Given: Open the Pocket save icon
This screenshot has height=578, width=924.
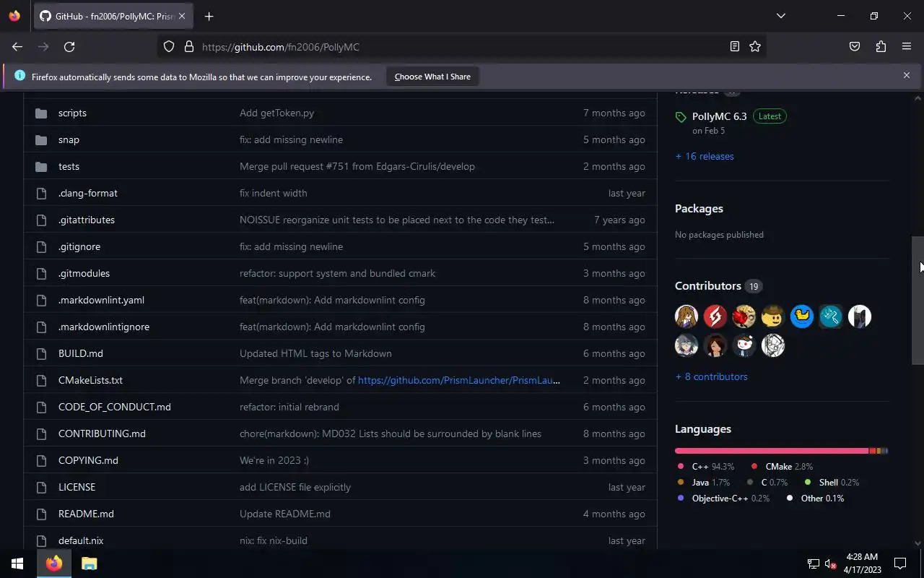Looking at the screenshot, I should [855, 47].
